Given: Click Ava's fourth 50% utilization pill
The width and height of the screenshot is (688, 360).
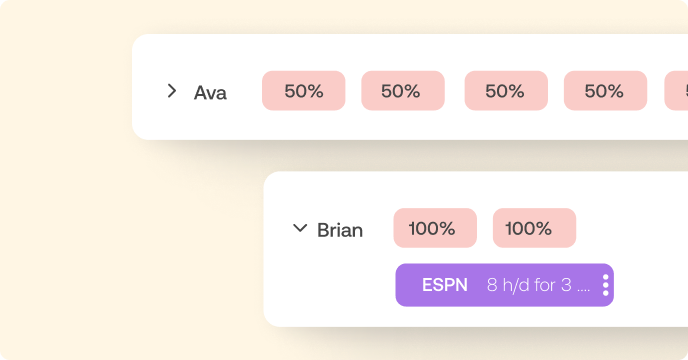Looking at the screenshot, I should (605, 91).
